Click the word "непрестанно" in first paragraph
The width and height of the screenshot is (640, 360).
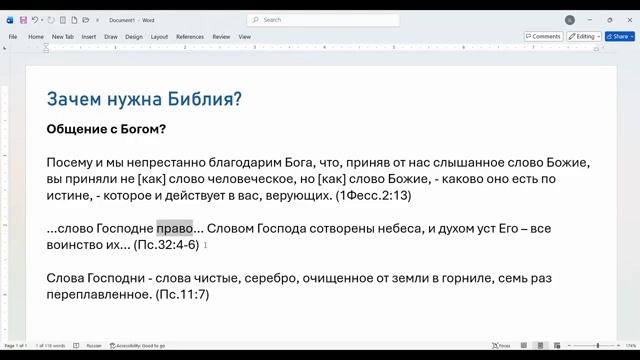point(166,162)
